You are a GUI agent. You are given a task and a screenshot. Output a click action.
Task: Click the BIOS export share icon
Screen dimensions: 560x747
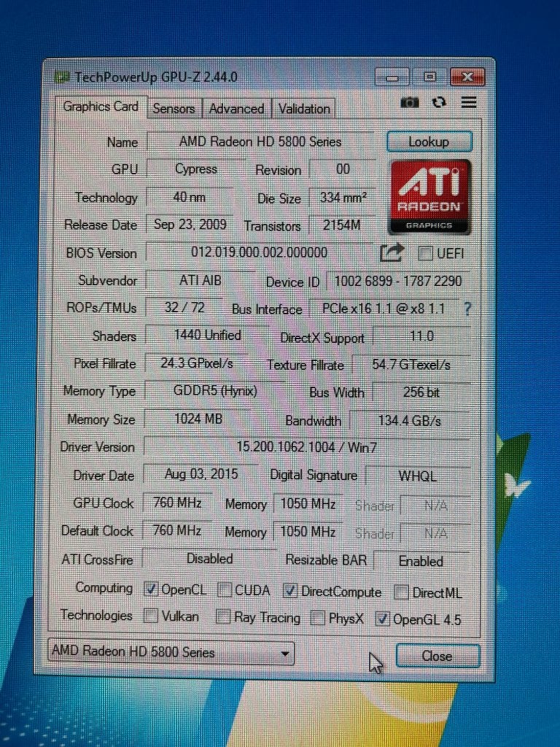click(x=392, y=252)
